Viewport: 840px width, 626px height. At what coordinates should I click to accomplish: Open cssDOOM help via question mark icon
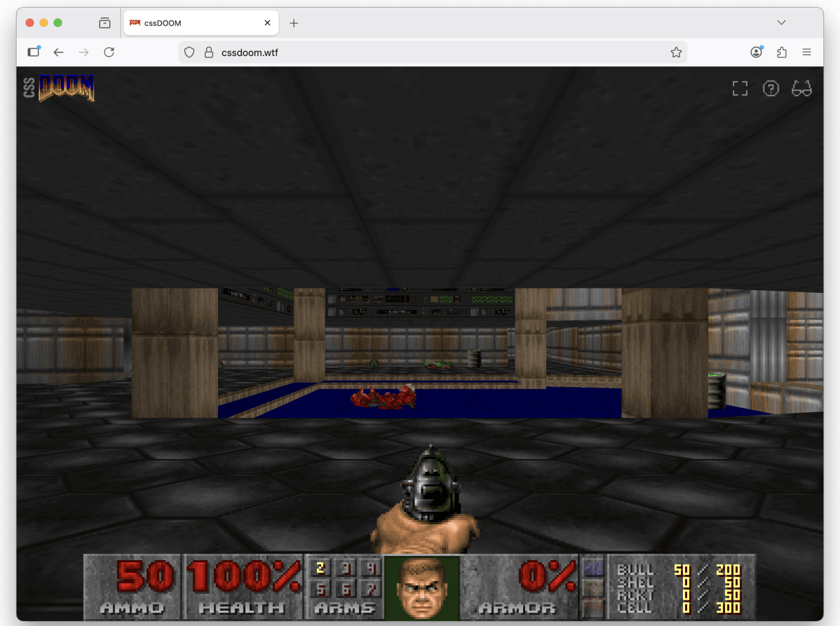pyautogui.click(x=771, y=88)
